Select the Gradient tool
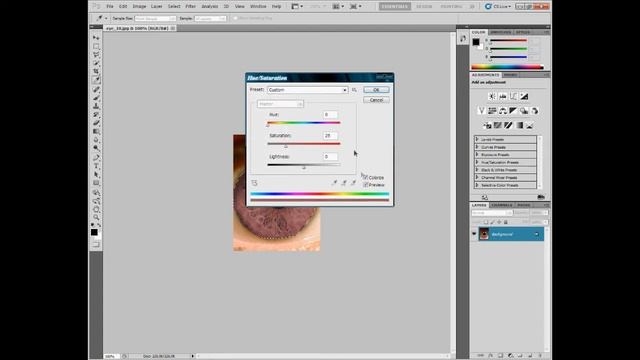 tap(96, 132)
